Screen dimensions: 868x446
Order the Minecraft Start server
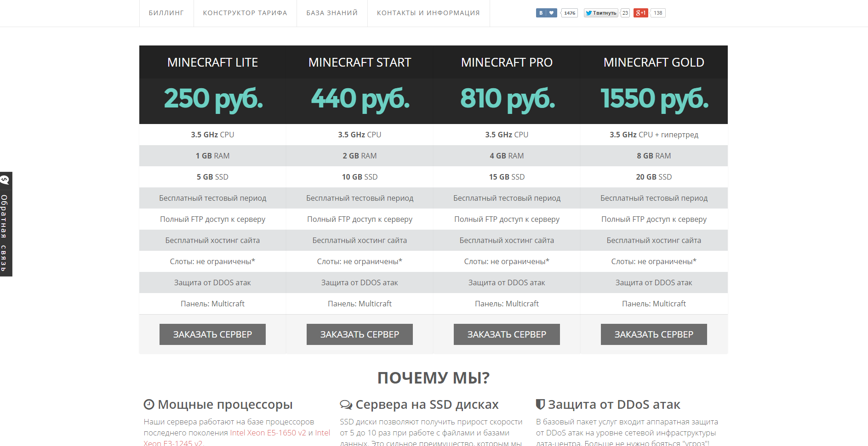click(x=360, y=334)
